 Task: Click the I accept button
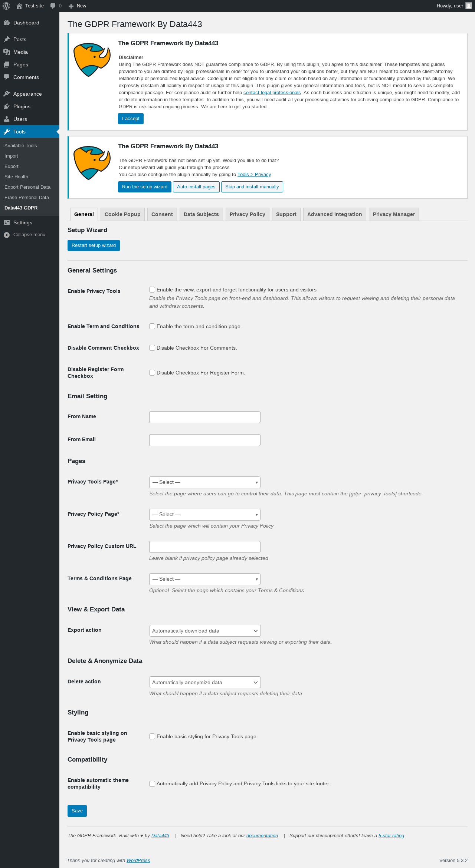(x=131, y=119)
